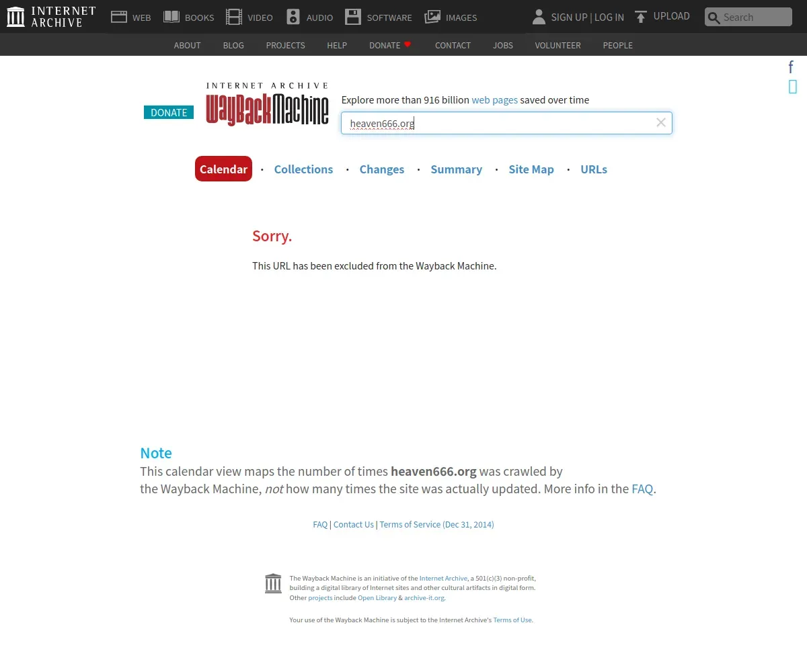Open the Images icon

(432, 17)
